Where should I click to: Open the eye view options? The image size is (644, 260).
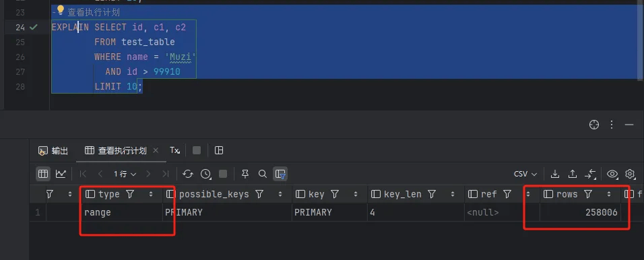(x=612, y=174)
